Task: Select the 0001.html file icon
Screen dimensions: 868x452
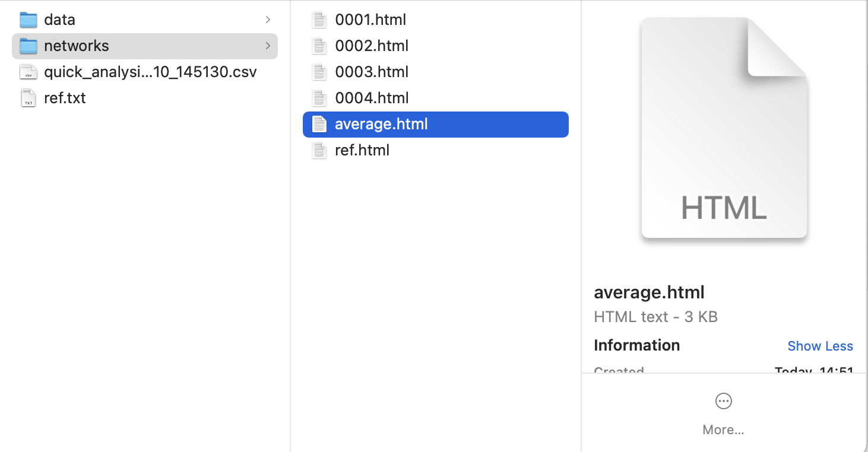Action: 319,20
